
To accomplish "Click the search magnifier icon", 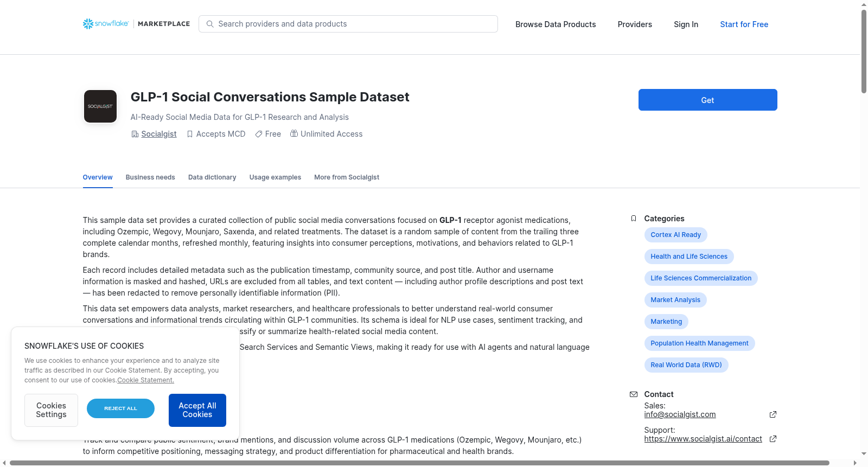I will 210,24.
